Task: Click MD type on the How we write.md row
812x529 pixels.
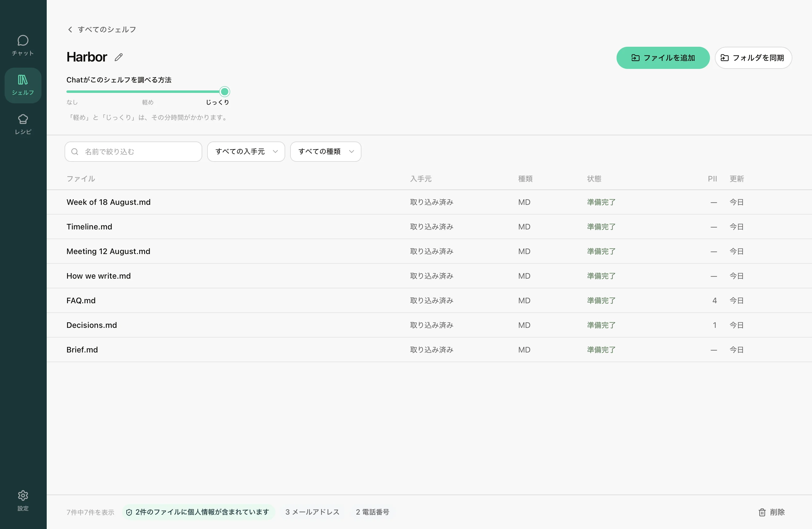Action: coord(524,276)
